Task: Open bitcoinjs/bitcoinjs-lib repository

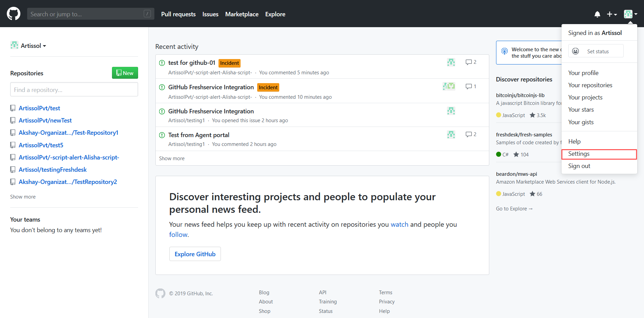Action: pos(520,95)
